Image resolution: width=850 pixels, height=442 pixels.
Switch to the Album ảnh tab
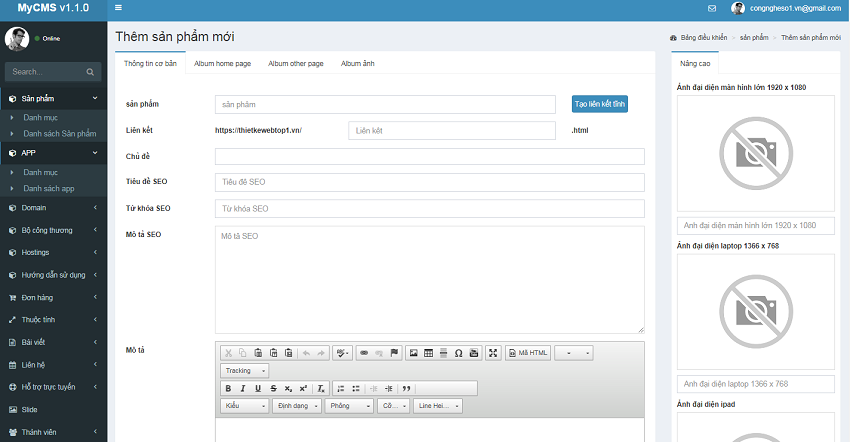pos(358,63)
